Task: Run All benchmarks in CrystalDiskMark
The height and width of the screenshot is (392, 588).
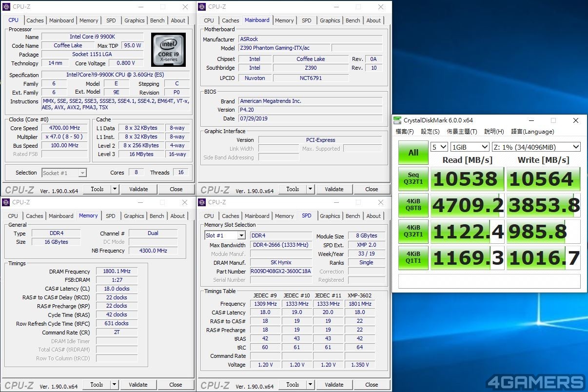Action: click(x=413, y=153)
